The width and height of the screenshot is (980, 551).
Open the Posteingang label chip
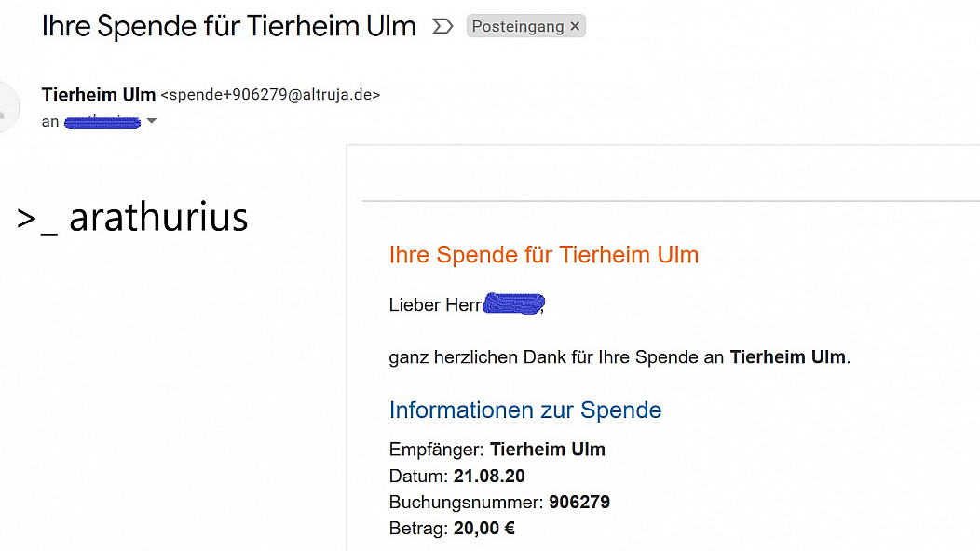[518, 26]
